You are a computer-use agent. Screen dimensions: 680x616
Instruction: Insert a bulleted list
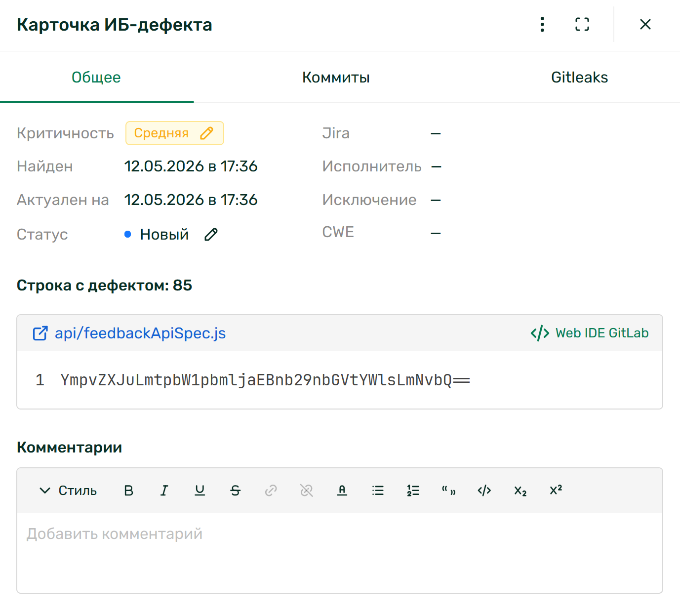click(x=378, y=491)
